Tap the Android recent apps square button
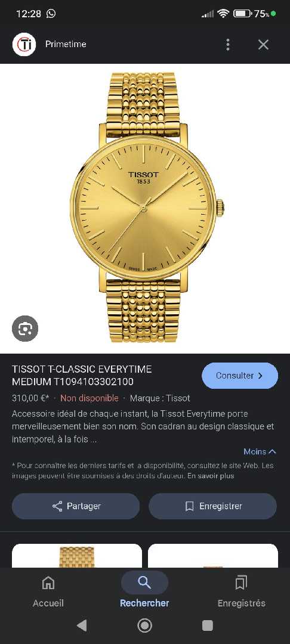The width and height of the screenshot is (290, 644). [x=208, y=626]
